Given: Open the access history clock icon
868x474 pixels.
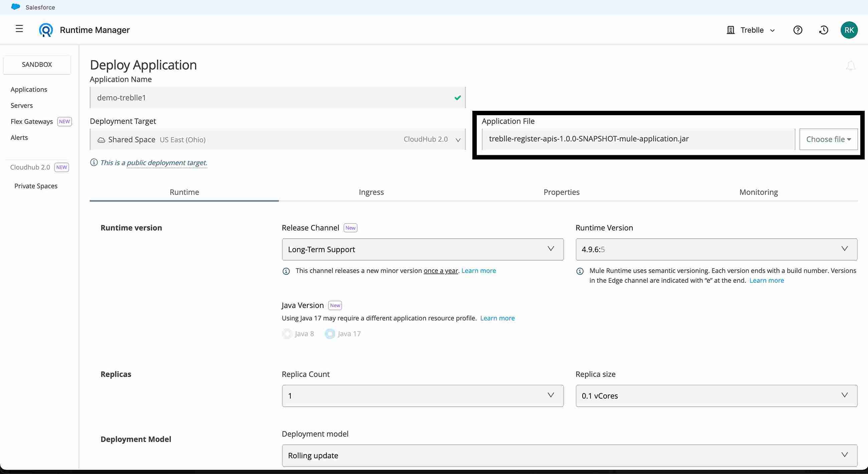Looking at the screenshot, I should pos(823,30).
